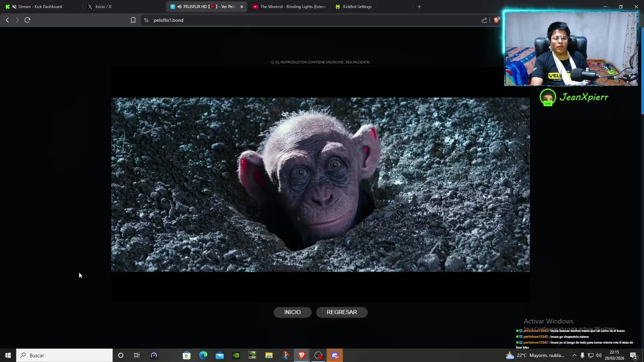Open a new tab with the plus button

[x=419, y=7]
